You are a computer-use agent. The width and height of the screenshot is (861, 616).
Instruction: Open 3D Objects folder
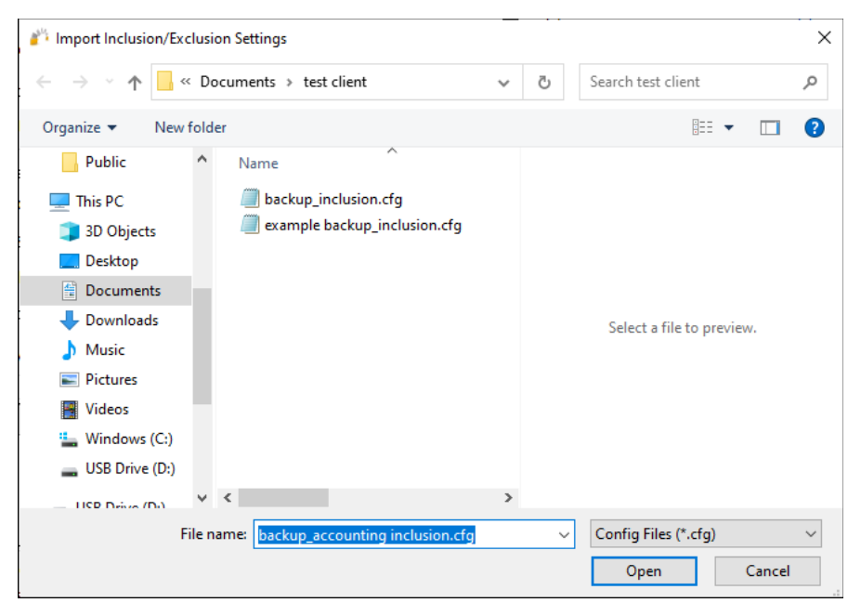[120, 231]
